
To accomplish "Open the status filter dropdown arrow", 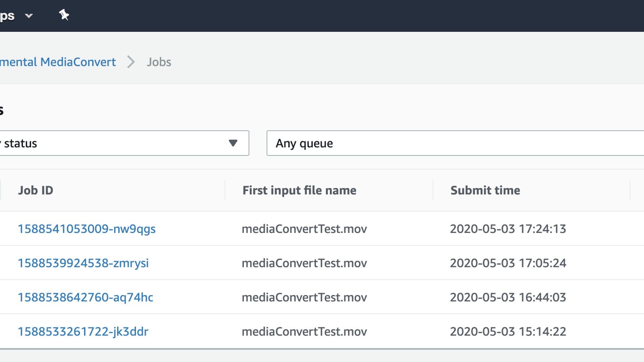I will pos(233,143).
